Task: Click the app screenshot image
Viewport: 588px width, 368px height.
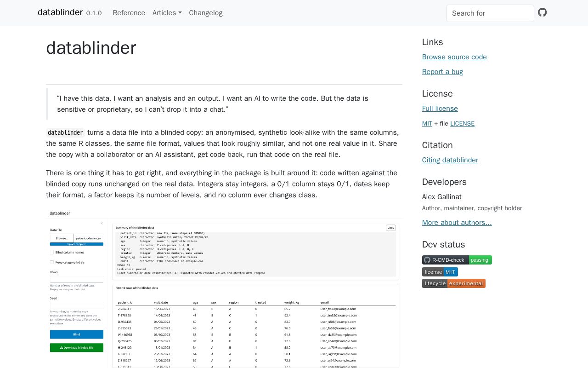Action: tap(224, 289)
